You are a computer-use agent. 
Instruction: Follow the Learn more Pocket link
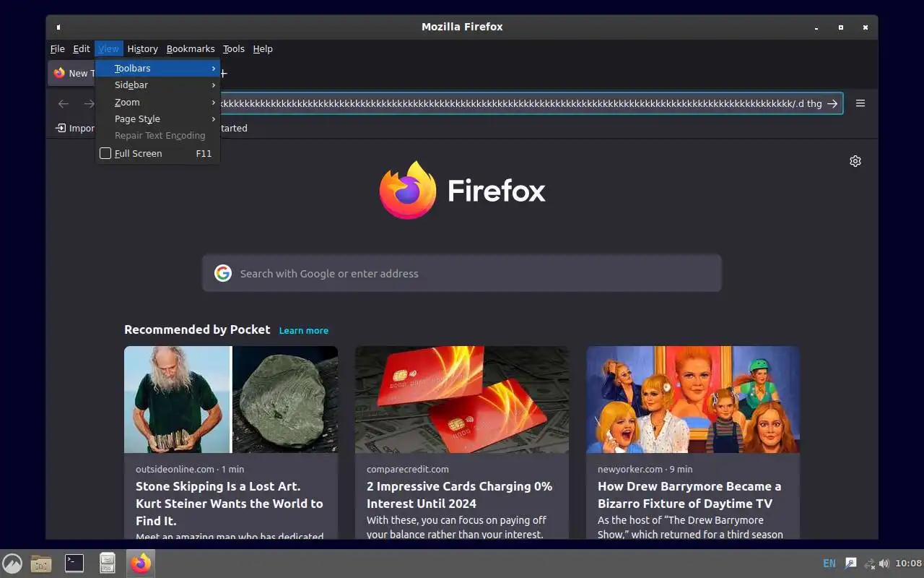point(304,330)
